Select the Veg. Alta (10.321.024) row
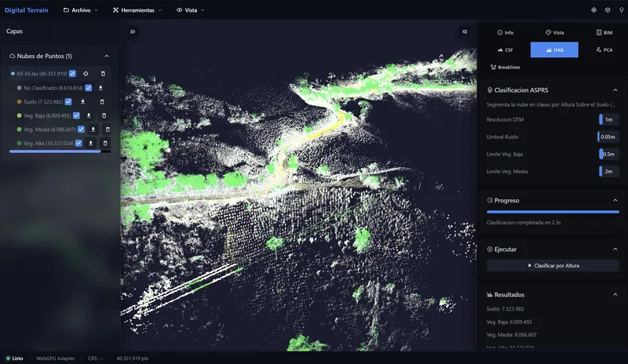Screen dimensions: 628x364 [49, 143]
